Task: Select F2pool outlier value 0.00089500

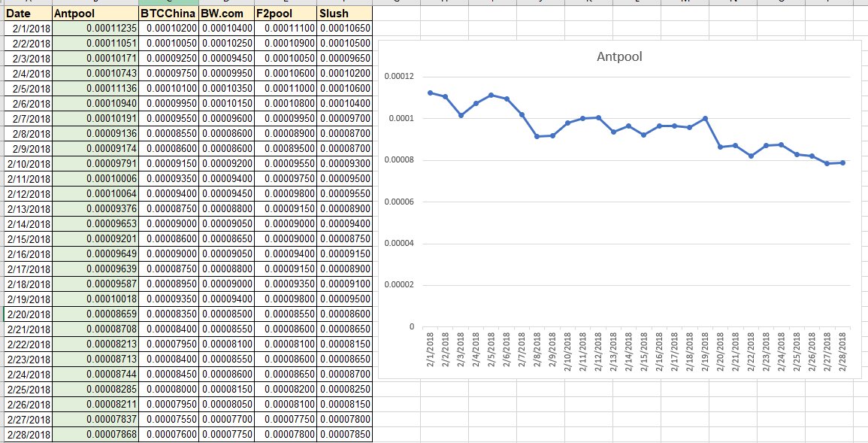Action: point(285,148)
